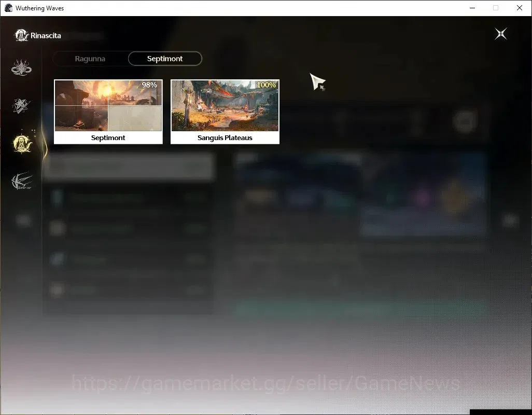Click the Wuthering Waves title bar icon

coord(8,8)
